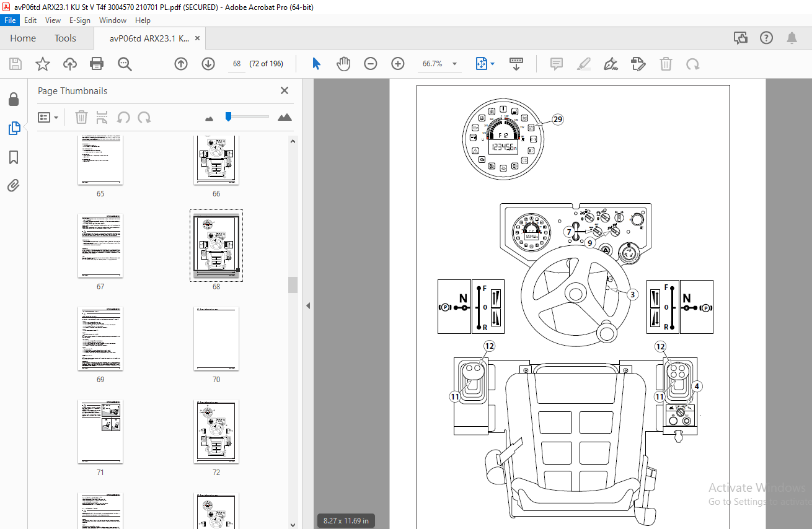812x529 pixels.
Task: Expand the fit page options arrow
Action: 493,64
